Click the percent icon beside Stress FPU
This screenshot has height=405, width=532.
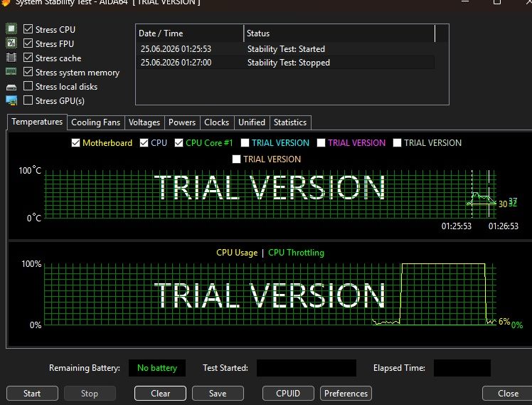11,43
